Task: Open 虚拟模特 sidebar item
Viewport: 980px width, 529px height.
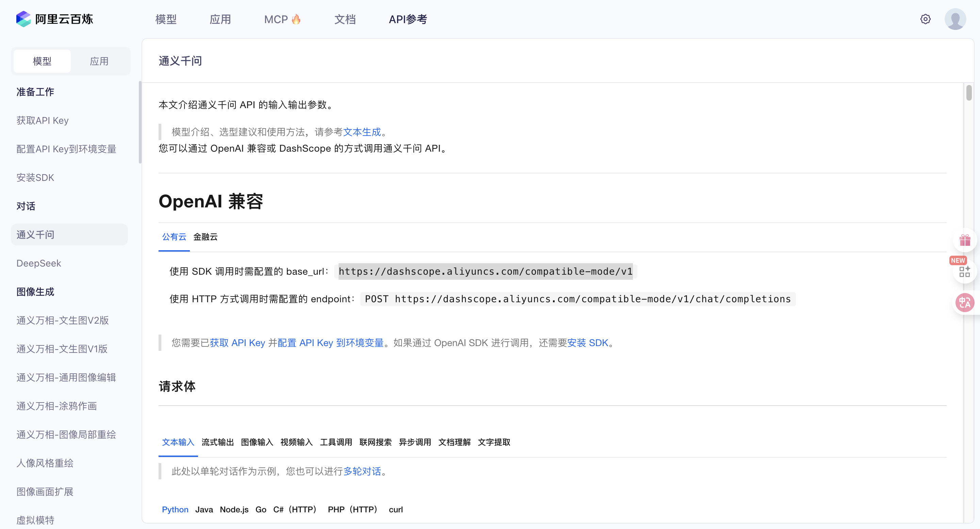Action: [35, 520]
